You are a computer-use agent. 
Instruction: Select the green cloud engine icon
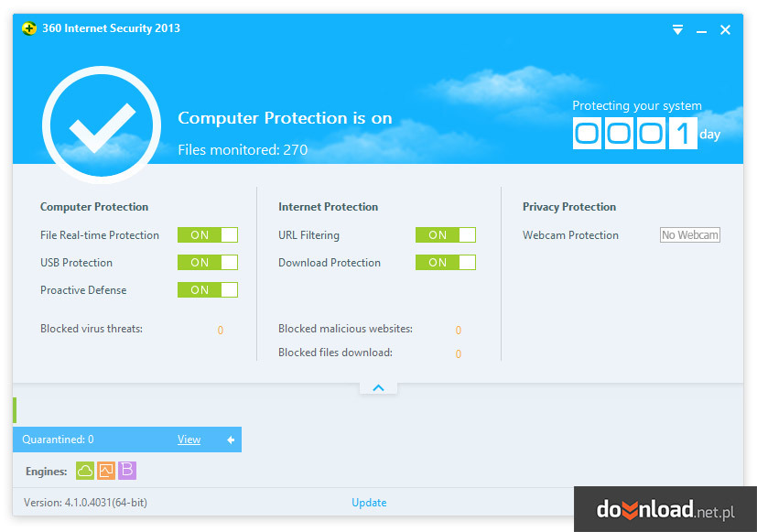[85, 471]
